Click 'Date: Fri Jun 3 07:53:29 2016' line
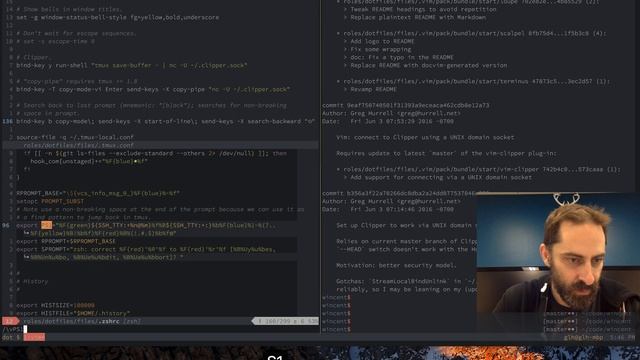The width and height of the screenshot is (640, 360). coord(388,121)
